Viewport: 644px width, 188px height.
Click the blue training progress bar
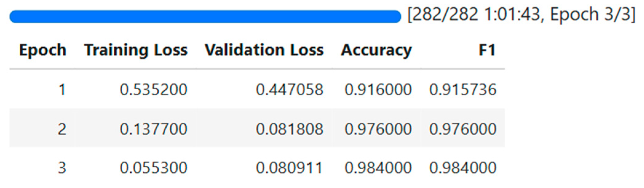205,17
